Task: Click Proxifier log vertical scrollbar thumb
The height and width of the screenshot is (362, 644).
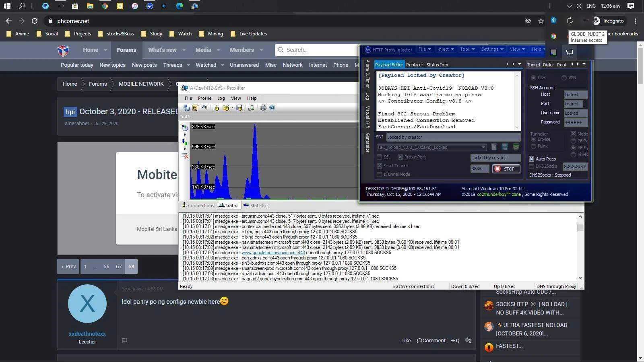Action: point(580,228)
